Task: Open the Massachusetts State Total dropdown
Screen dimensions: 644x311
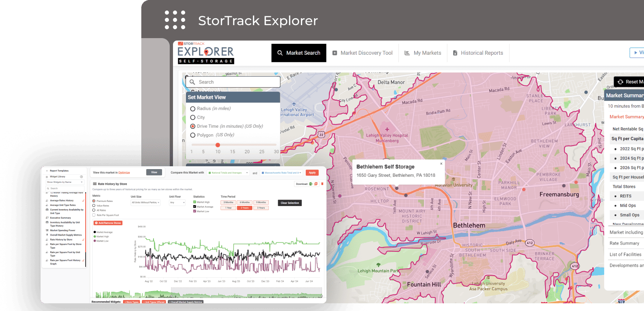Action: pos(281,173)
